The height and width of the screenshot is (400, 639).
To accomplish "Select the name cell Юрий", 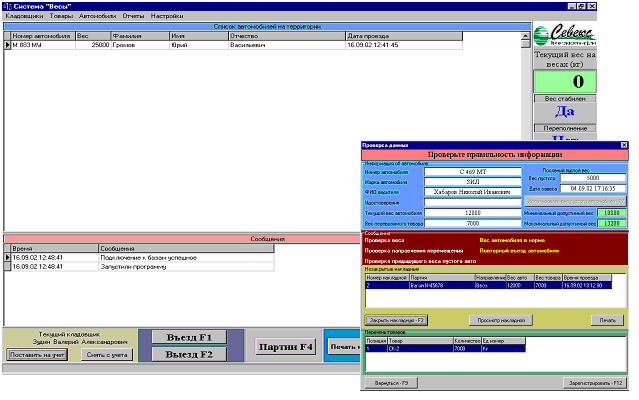I will (x=199, y=45).
